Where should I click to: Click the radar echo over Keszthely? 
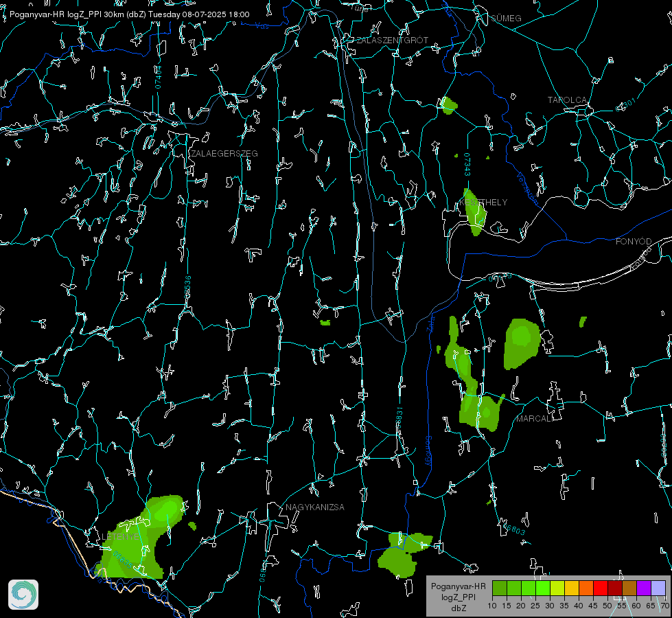pos(475,213)
